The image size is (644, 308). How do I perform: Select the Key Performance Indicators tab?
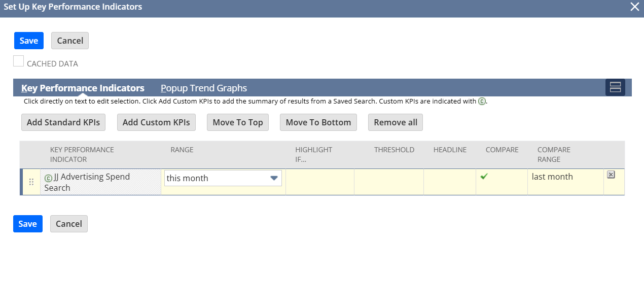(83, 88)
